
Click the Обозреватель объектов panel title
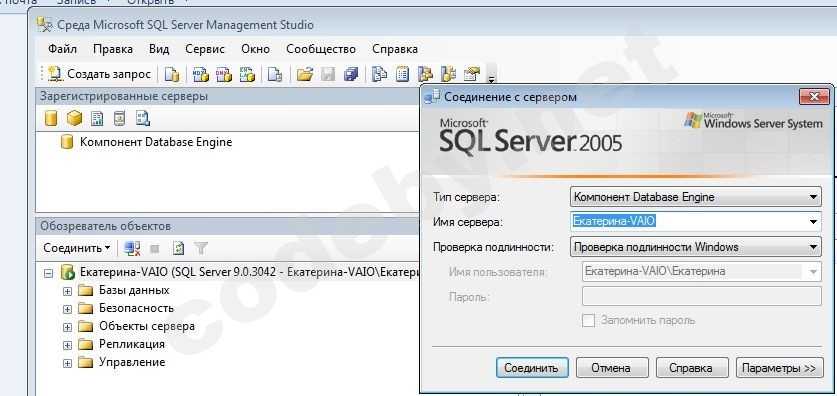tap(106, 226)
